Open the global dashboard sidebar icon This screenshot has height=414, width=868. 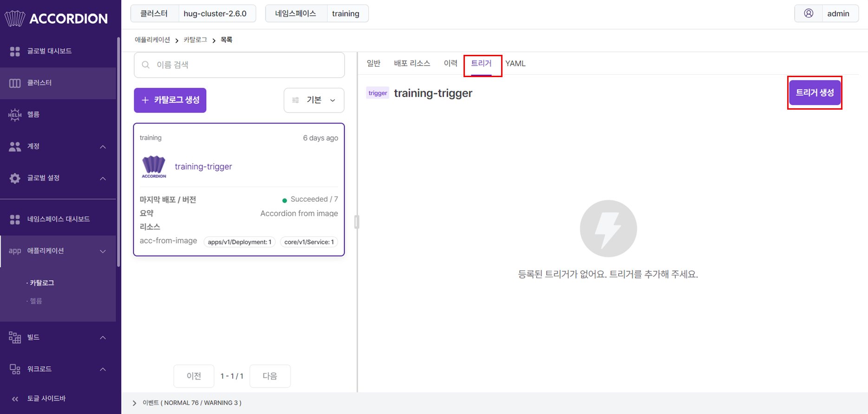15,51
